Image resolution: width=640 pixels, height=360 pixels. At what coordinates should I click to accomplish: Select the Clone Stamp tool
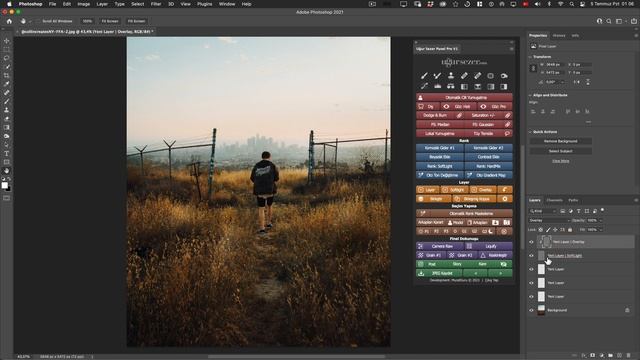coord(7,110)
